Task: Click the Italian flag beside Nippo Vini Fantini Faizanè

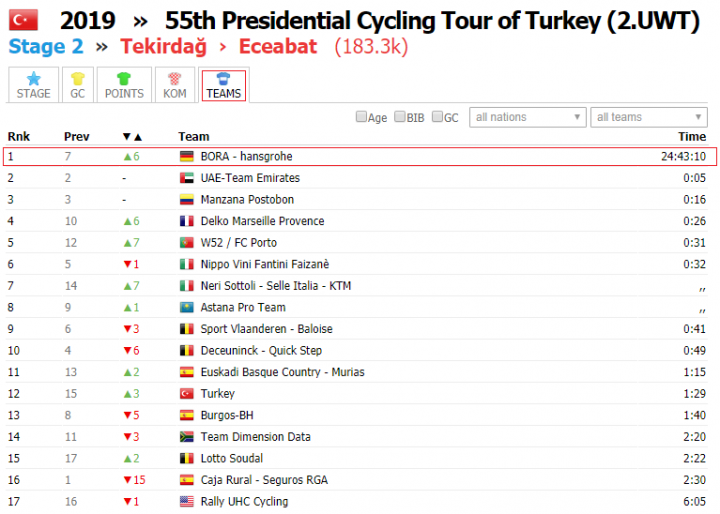Action: 186,265
